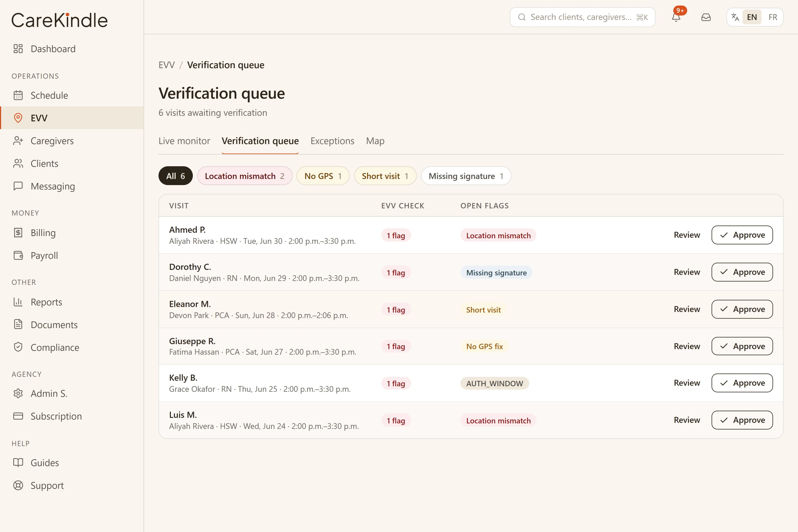This screenshot has width=798, height=532.
Task: Review Ahmed P. visit
Action: click(x=687, y=235)
